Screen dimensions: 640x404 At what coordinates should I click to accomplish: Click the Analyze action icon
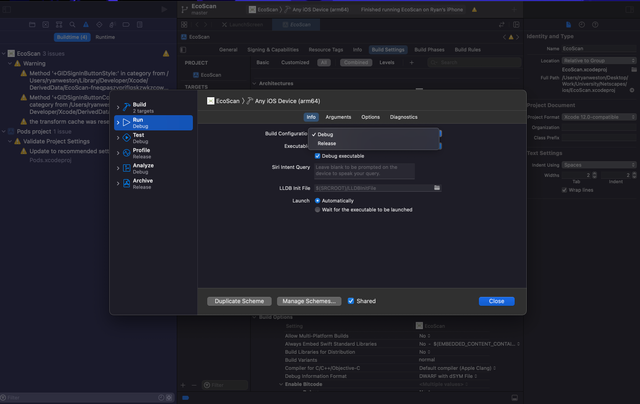(127, 168)
